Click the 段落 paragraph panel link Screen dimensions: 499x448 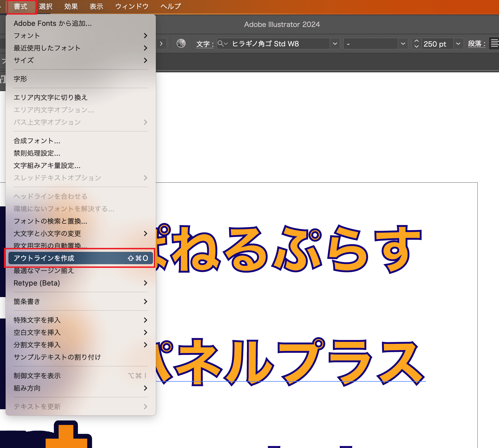(476, 44)
